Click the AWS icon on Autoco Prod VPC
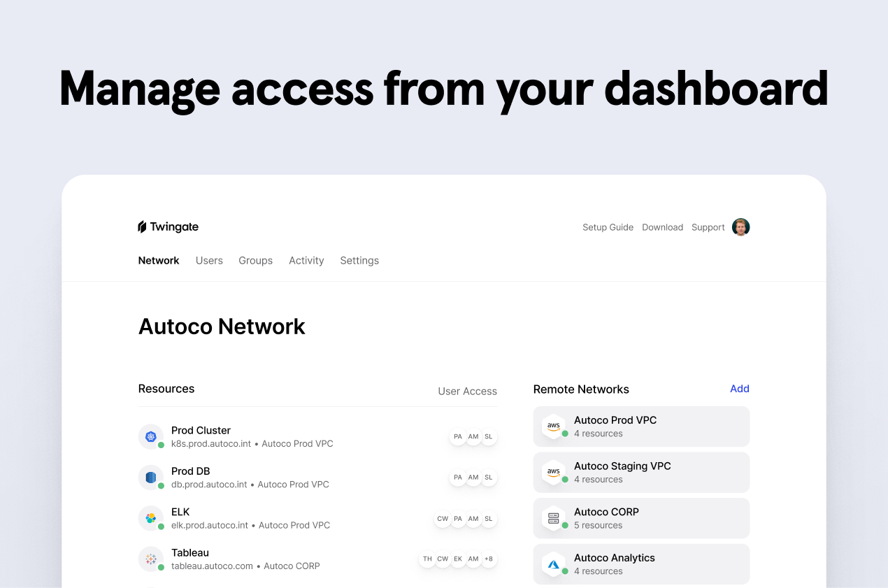The height and width of the screenshot is (588, 888). [552, 426]
